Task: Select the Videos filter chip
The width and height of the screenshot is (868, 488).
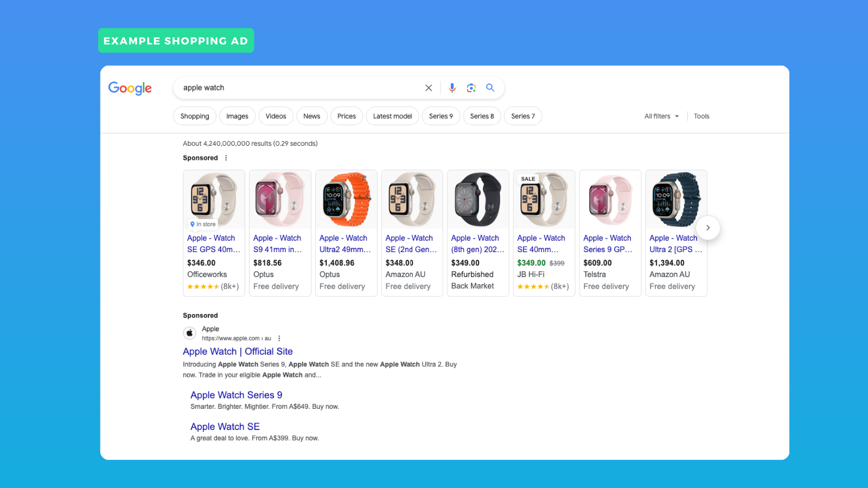Action: coord(276,116)
